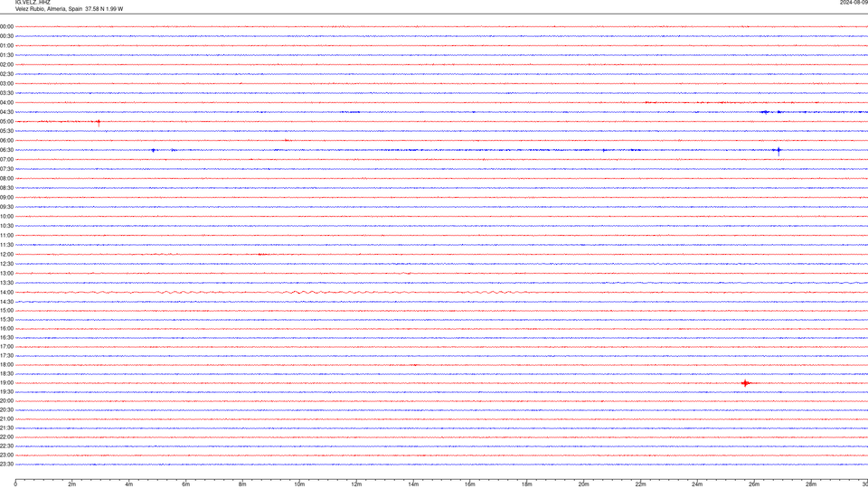Click the 08:00 time row label
Image resolution: width=868 pixels, height=488 pixels.
(6, 179)
